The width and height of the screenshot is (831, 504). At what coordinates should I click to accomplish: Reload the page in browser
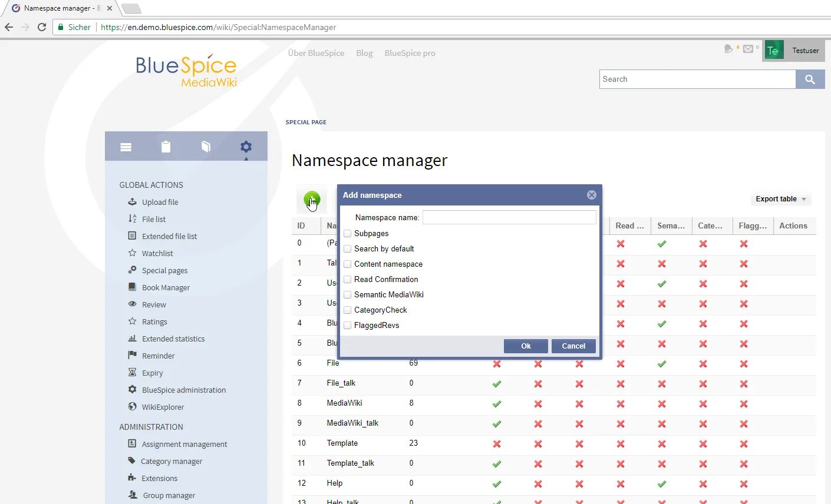(x=41, y=27)
